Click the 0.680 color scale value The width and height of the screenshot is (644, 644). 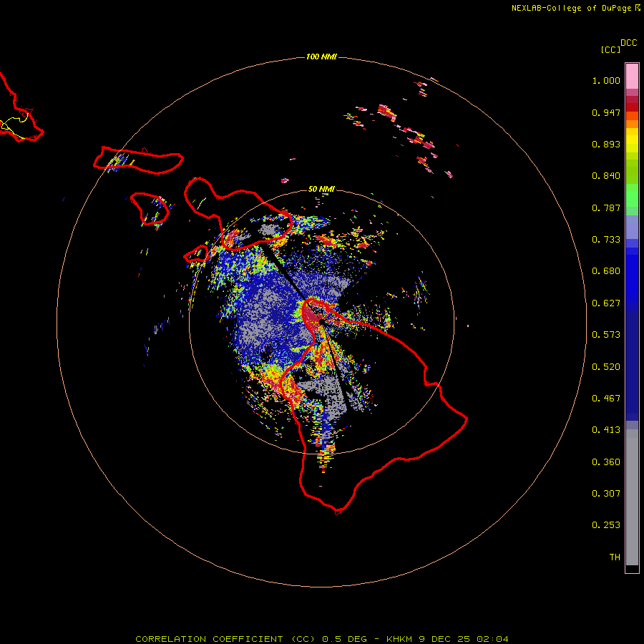pyautogui.click(x=606, y=271)
